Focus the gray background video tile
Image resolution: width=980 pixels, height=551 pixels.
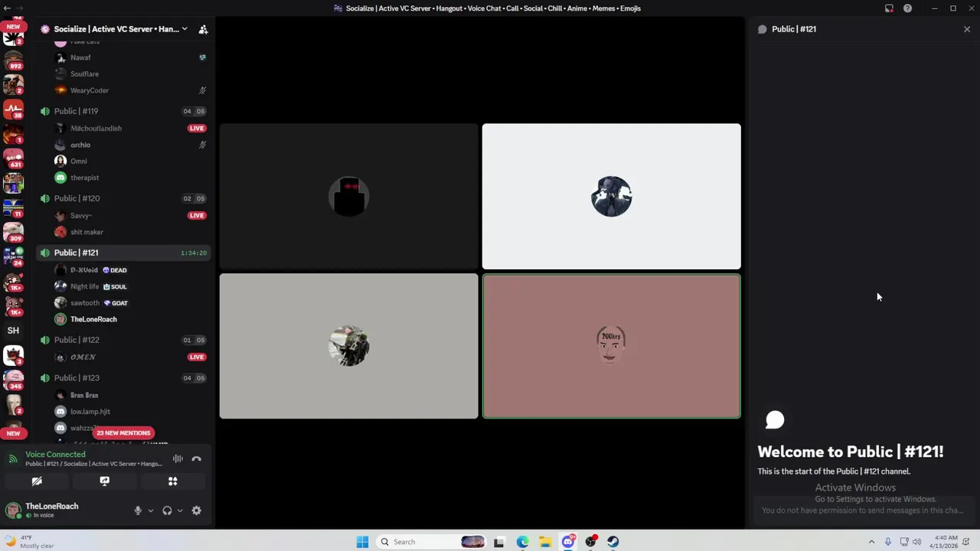pos(349,347)
